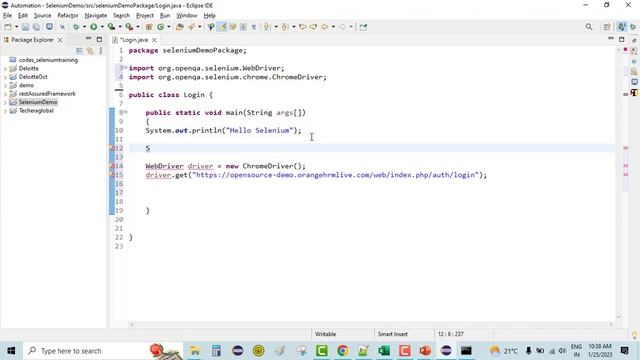Click Collapse All in Package Explorer
The height and width of the screenshot is (360, 640).
[80, 51]
